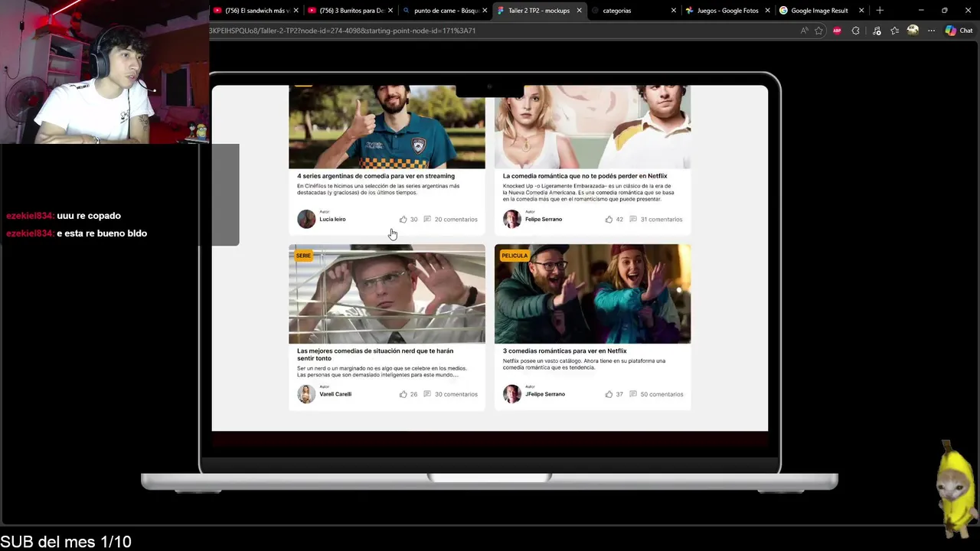Screen dimensions: 980x551
Task: Open 'La comedia romántica que no te podés perder' title
Action: pos(585,176)
